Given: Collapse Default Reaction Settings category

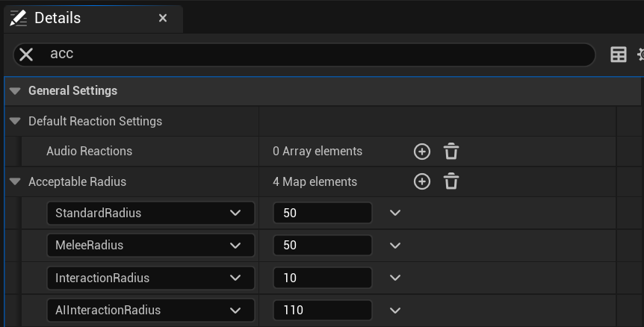Looking at the screenshot, I should [x=15, y=121].
